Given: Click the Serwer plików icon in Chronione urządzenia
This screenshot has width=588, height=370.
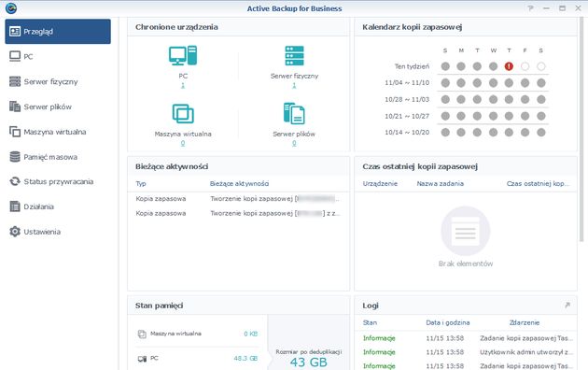Looking at the screenshot, I should (x=294, y=113).
